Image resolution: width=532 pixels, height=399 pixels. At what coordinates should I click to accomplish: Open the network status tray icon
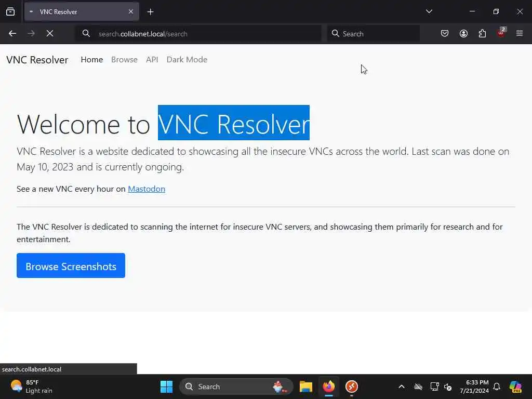434,387
